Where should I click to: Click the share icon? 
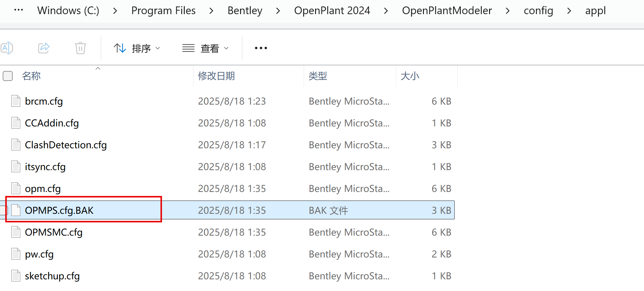pos(44,48)
